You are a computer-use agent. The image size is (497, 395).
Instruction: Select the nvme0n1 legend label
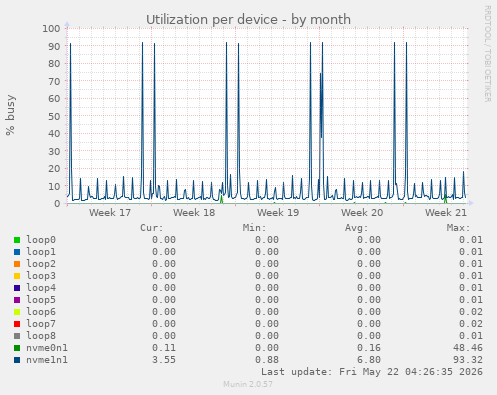[47, 348]
